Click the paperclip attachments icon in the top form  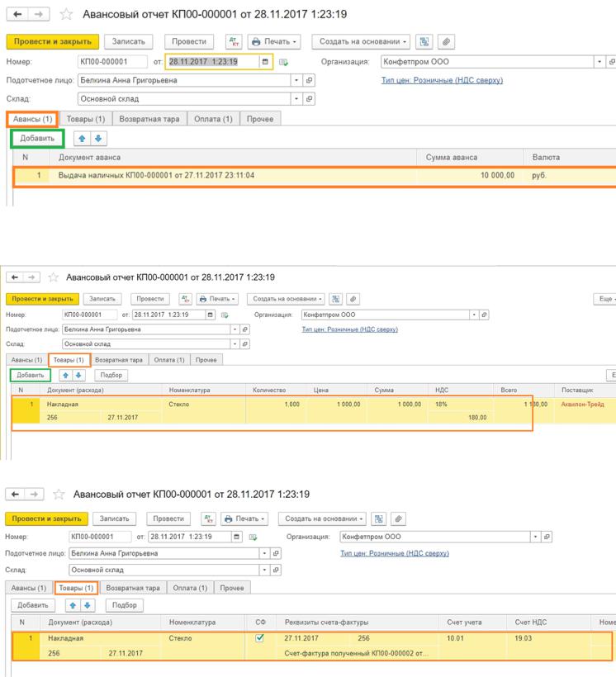click(447, 41)
